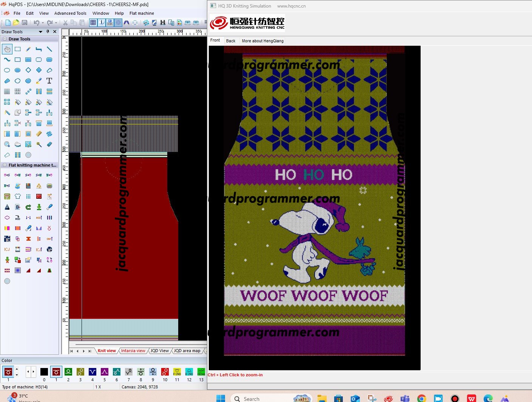Toggle the info display toolbar button
This screenshot has height=402, width=532.
tap(102, 23)
